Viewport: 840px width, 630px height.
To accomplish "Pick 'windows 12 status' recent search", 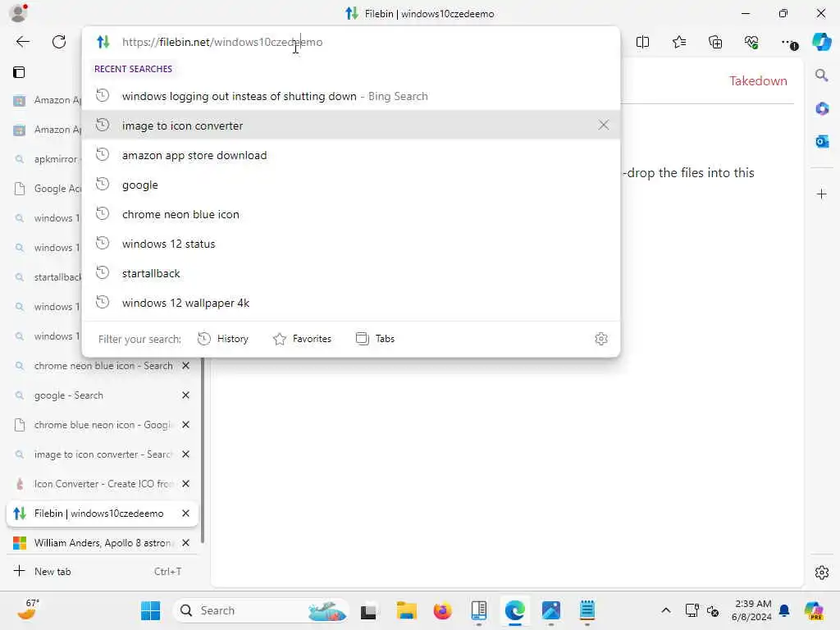I will tap(351, 244).
